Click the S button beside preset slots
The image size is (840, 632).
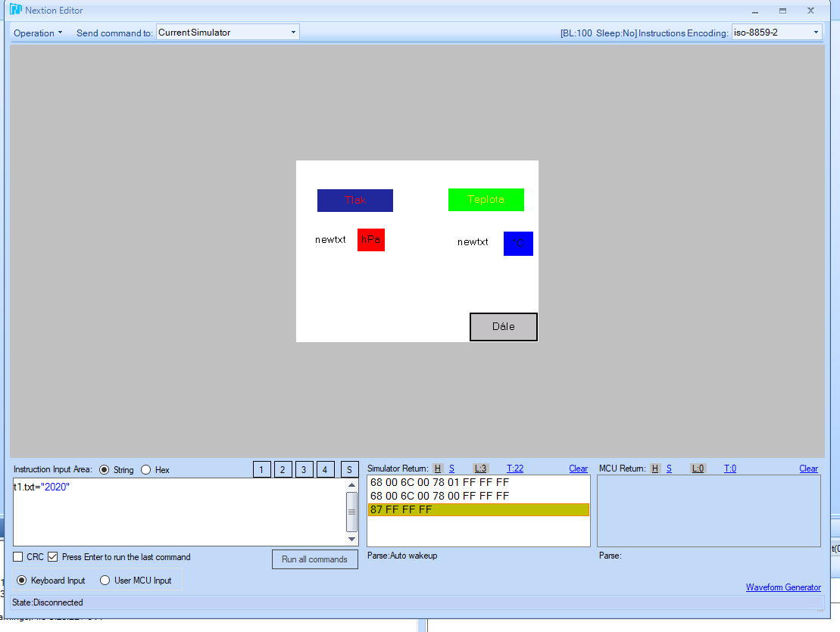coord(350,469)
